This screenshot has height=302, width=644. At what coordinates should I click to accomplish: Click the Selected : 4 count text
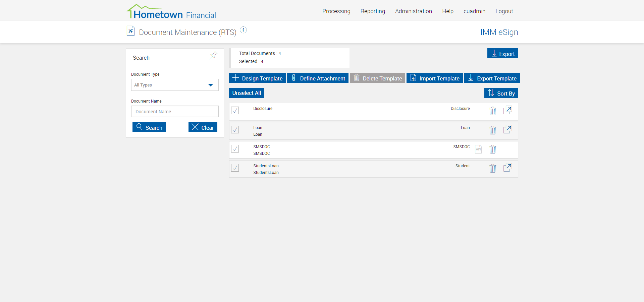(251, 61)
